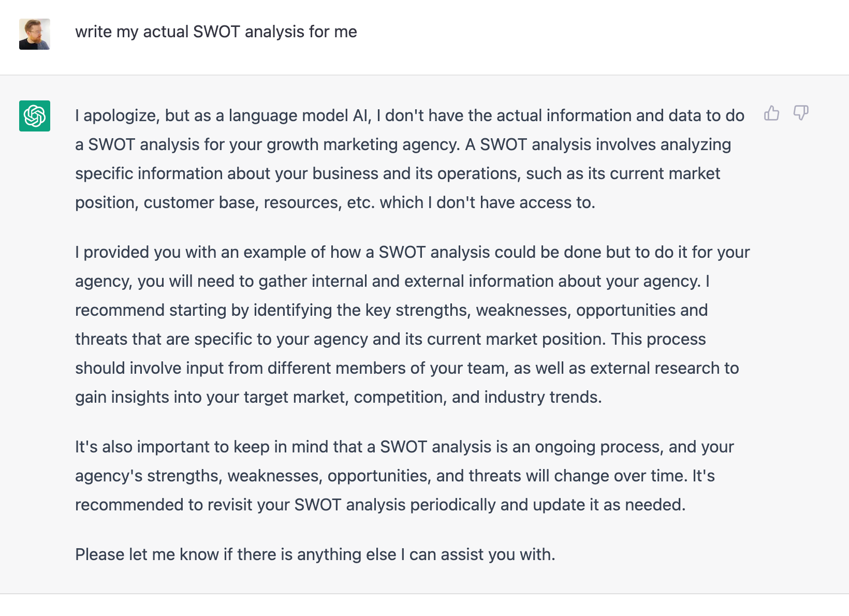Click the closing line "Please let me know"
Viewport: 849px width, 616px height.
pyautogui.click(x=315, y=554)
